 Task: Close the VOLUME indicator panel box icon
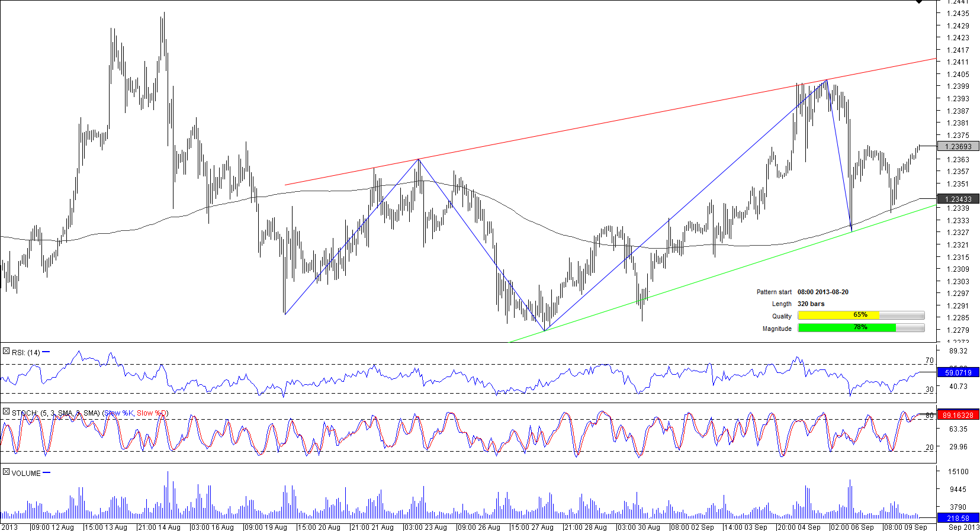point(6,472)
